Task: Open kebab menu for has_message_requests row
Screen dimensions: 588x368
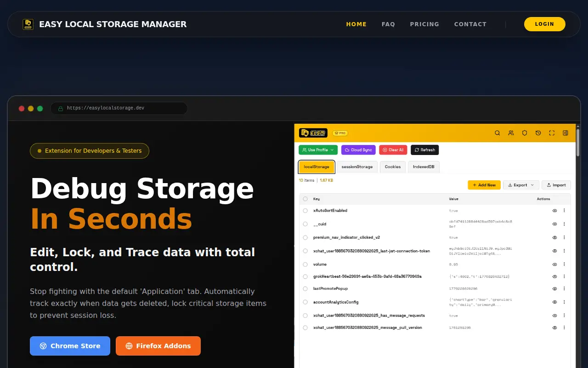Action: pyautogui.click(x=564, y=316)
